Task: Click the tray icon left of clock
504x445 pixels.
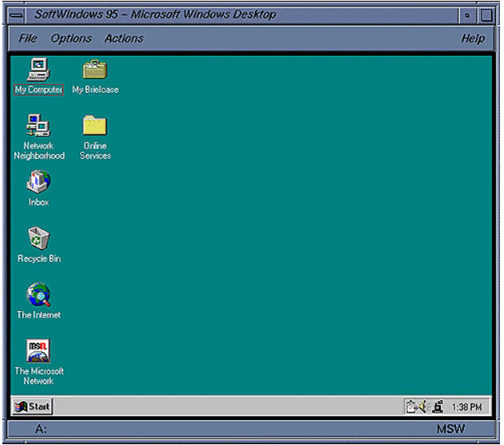Action: (x=437, y=407)
